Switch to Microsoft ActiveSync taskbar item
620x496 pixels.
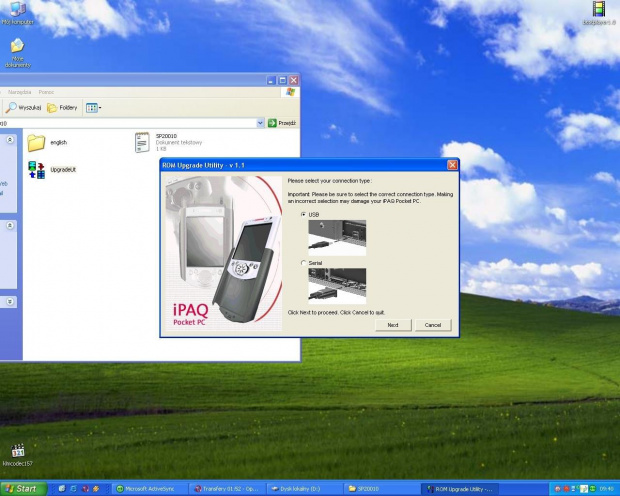(150, 489)
